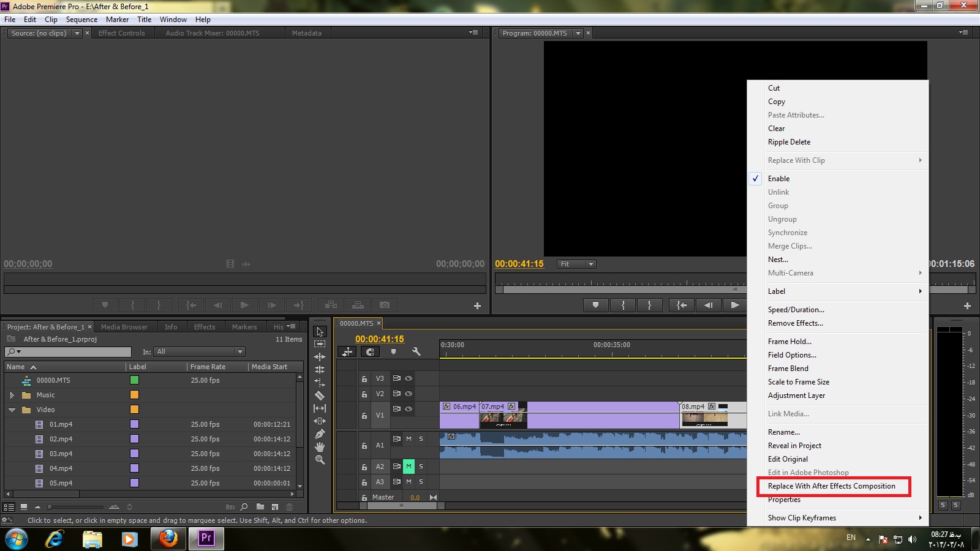Screen dimensions: 980x551
Task: Click green label swatch of 00000.MTS
Action: [134, 380]
